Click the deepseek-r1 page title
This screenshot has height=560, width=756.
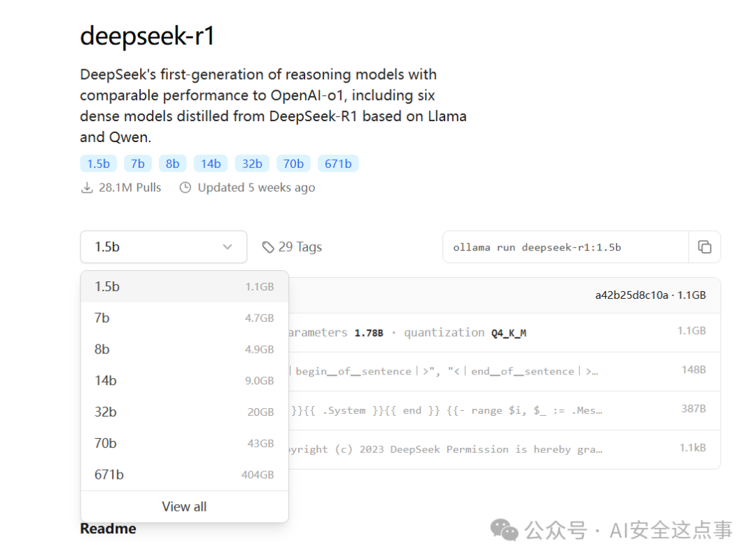(146, 36)
